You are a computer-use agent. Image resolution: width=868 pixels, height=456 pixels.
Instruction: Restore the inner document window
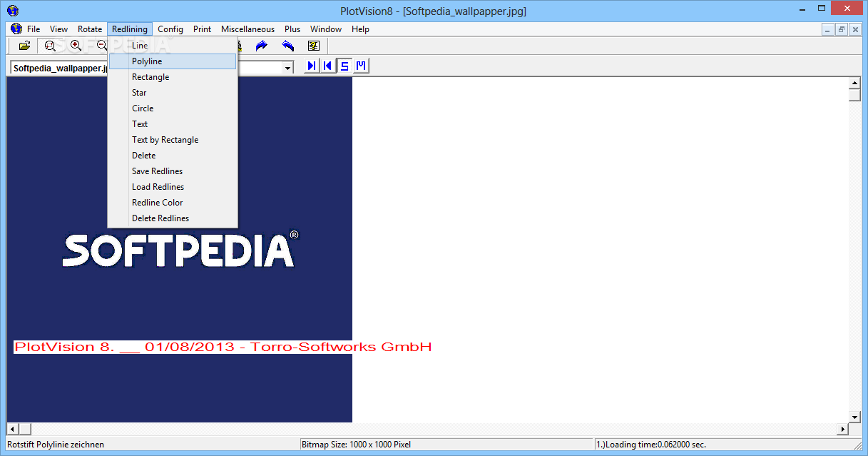(842, 29)
